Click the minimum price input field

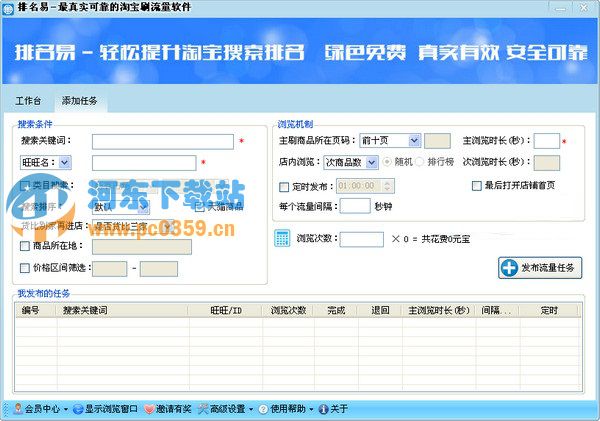coord(109,269)
